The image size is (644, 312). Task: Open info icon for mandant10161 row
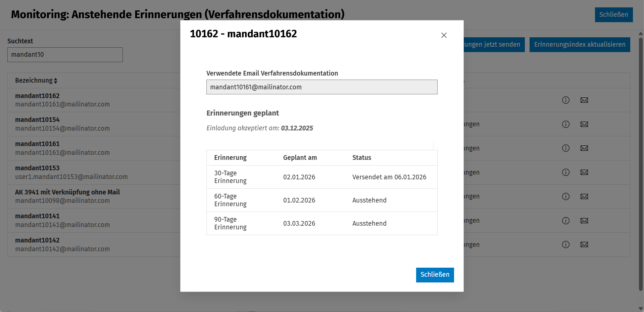point(566,148)
